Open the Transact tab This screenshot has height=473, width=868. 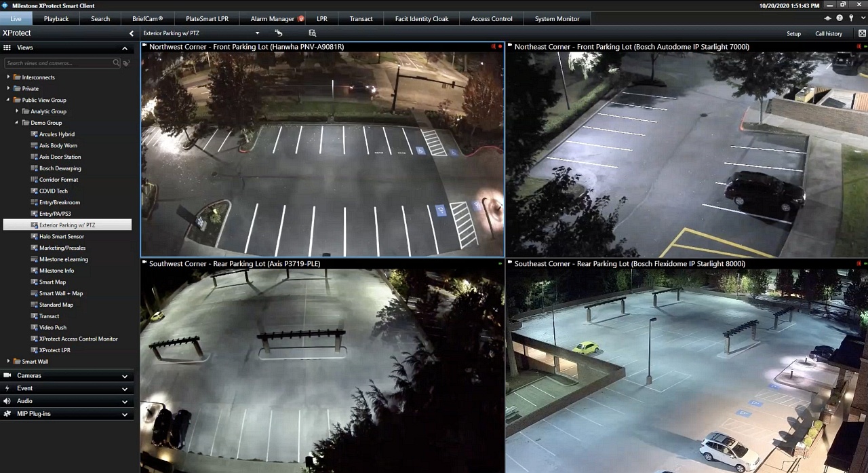tap(361, 18)
